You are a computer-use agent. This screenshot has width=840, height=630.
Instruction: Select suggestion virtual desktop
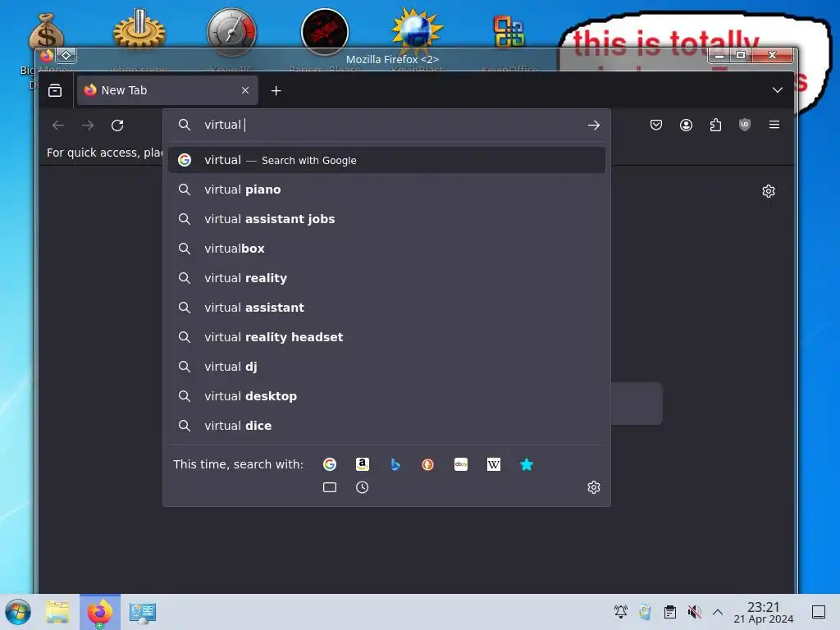tap(387, 396)
